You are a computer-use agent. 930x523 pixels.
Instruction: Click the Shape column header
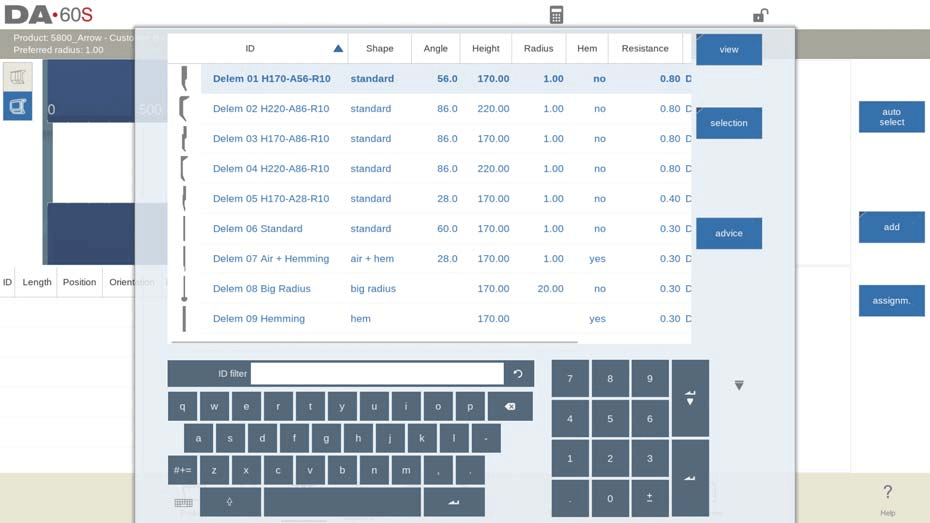pos(379,48)
